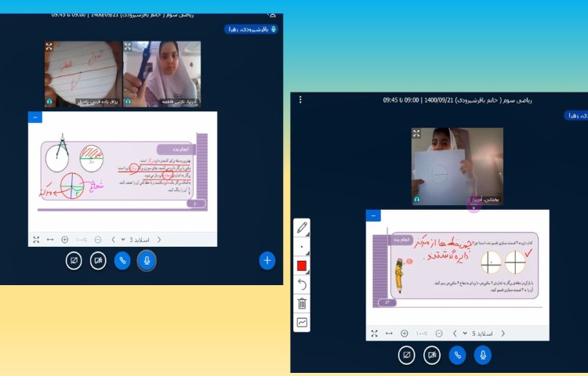Expand the right window webcam to fullscreen

[416, 133]
